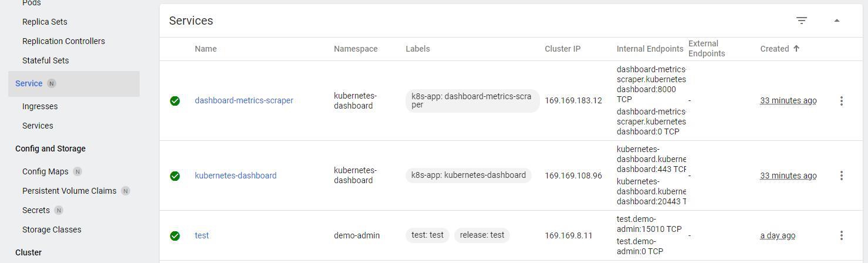Sort by Created column arrow

click(796, 49)
